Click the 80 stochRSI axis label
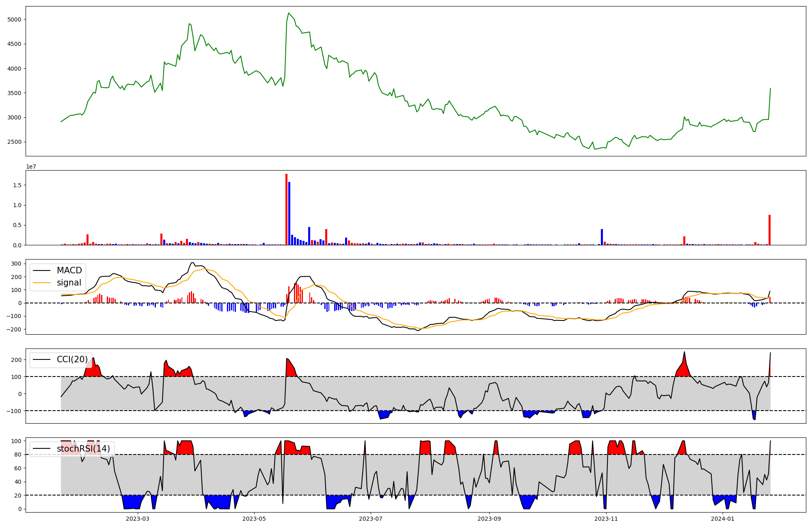Screen dimensions: 812x528 [x=18, y=454]
